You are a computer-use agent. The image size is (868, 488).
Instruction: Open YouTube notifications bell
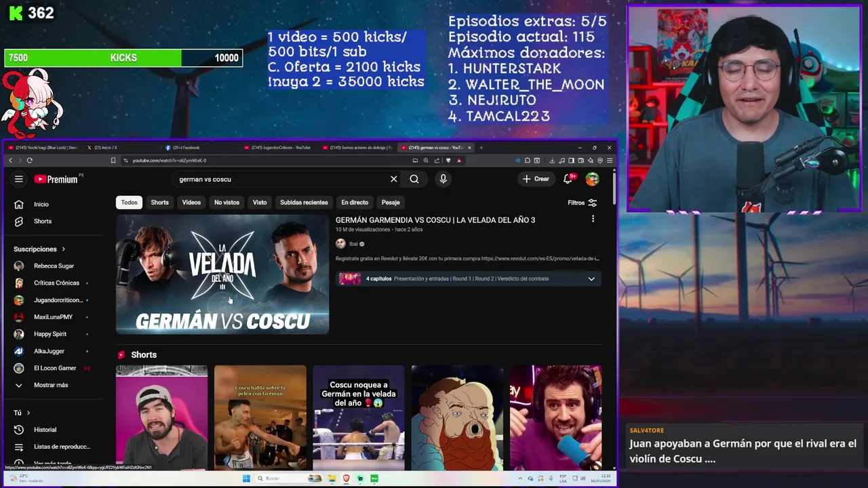click(568, 179)
